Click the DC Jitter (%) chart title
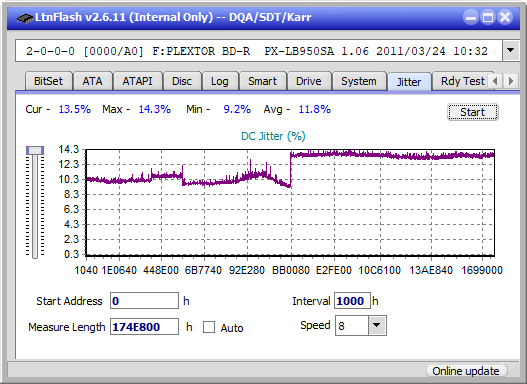527x384 pixels. pos(273,136)
